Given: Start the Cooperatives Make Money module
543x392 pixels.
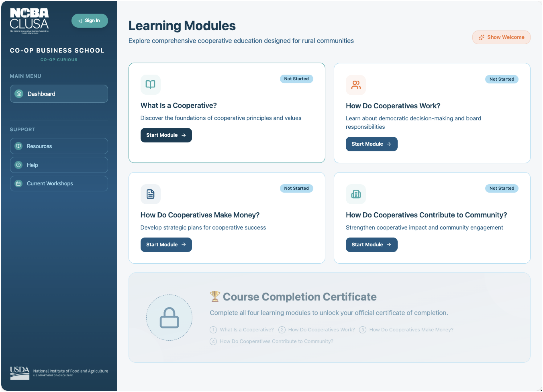Looking at the screenshot, I should tap(166, 245).
